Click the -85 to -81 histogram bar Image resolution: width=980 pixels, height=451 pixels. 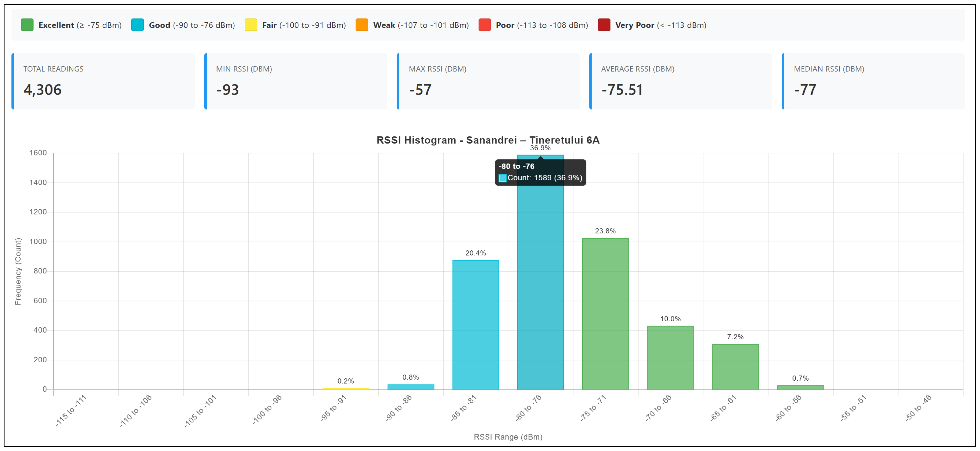tap(476, 325)
